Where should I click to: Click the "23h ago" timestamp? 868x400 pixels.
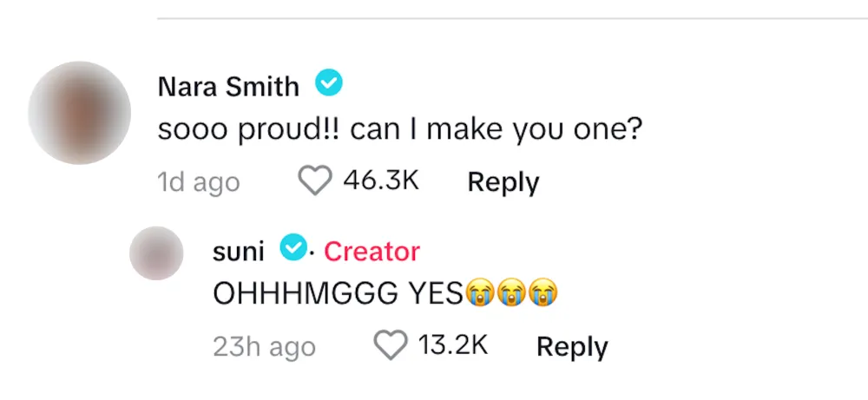pyautogui.click(x=264, y=347)
